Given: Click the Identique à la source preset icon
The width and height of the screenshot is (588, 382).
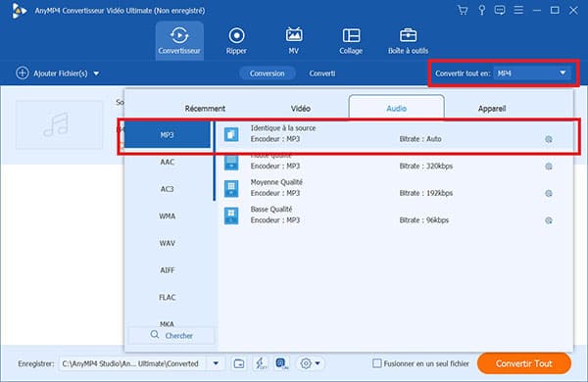Looking at the screenshot, I should click(x=231, y=134).
